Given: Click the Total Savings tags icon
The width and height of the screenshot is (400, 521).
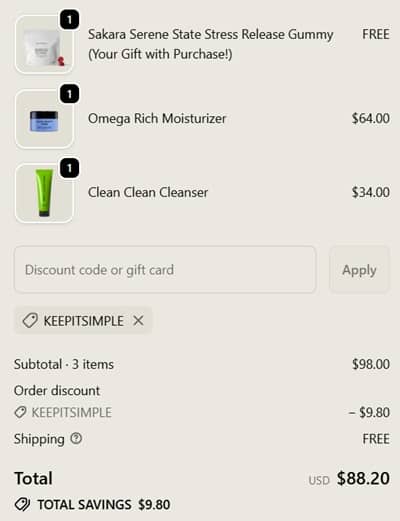Looking at the screenshot, I should (22, 504).
